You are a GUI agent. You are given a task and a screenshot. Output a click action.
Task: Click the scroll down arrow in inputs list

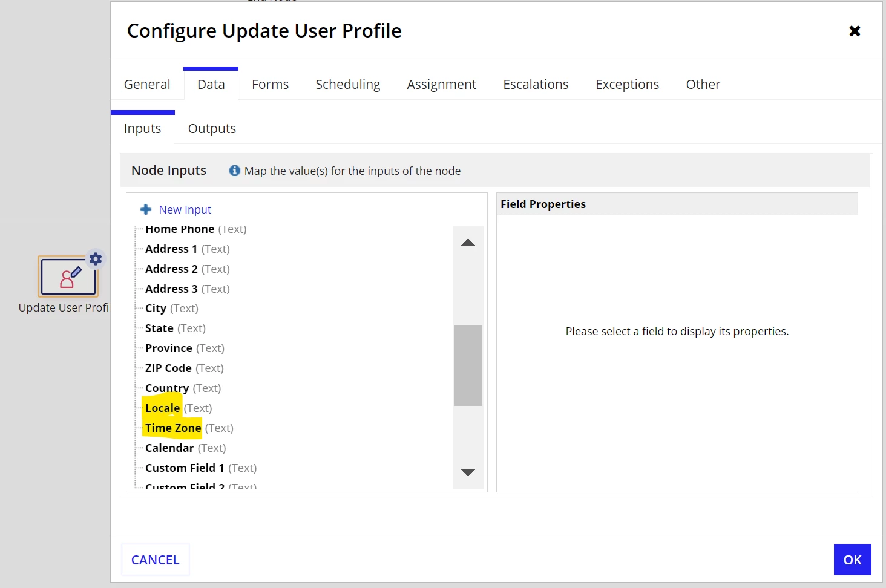tap(468, 472)
